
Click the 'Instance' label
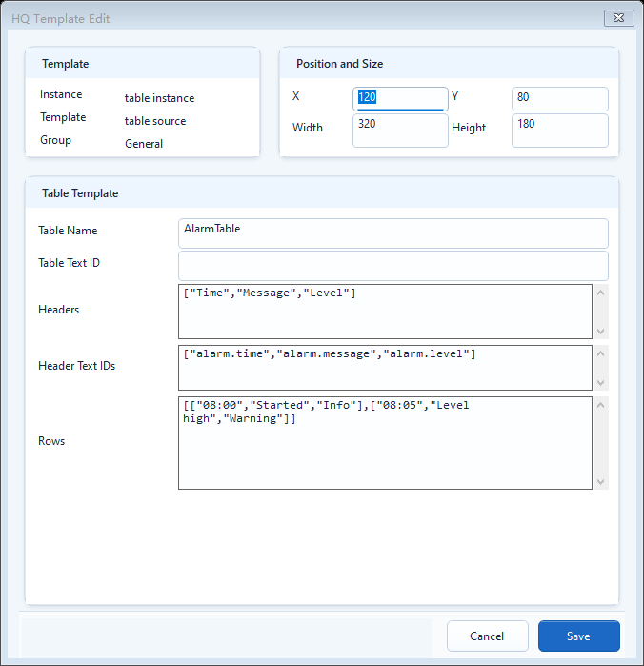61,94
